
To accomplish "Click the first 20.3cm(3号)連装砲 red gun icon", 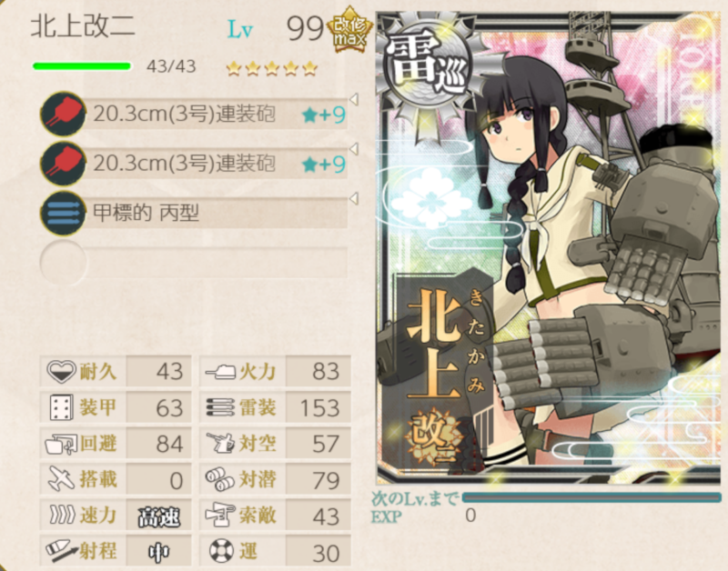I will click(x=63, y=113).
